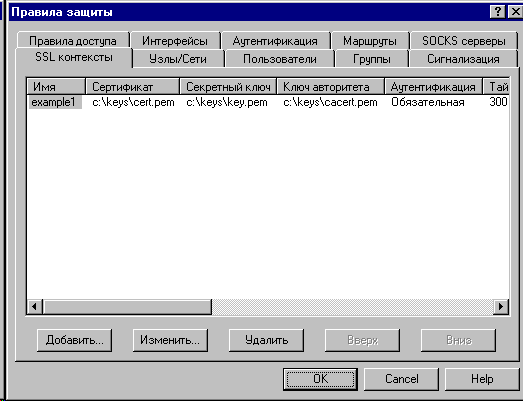
Task: Go to the Маршруты tab
Action: pos(370,41)
